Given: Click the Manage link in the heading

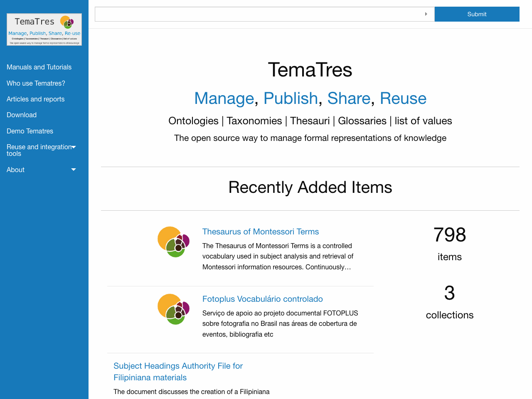Looking at the screenshot, I should 224,99.
